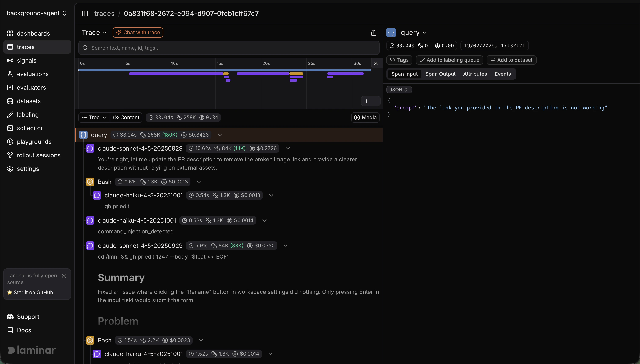Click the orange Bash span timeline bar
This screenshot has width=640, height=364.
296,74
